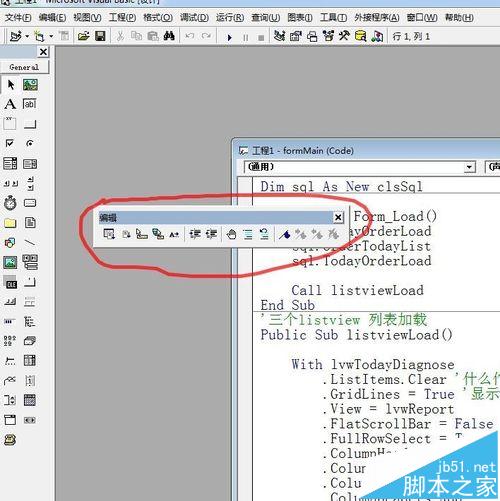Click the Break pause button
Image resolution: width=500 pixels, height=501 pixels.
click(246, 37)
